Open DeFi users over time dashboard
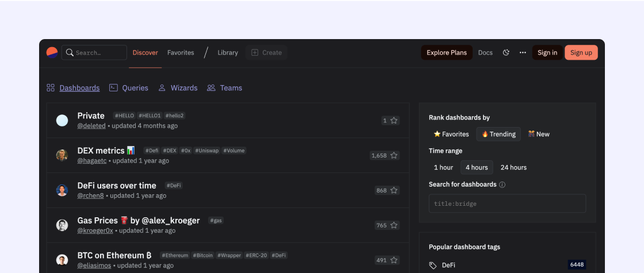 117,186
